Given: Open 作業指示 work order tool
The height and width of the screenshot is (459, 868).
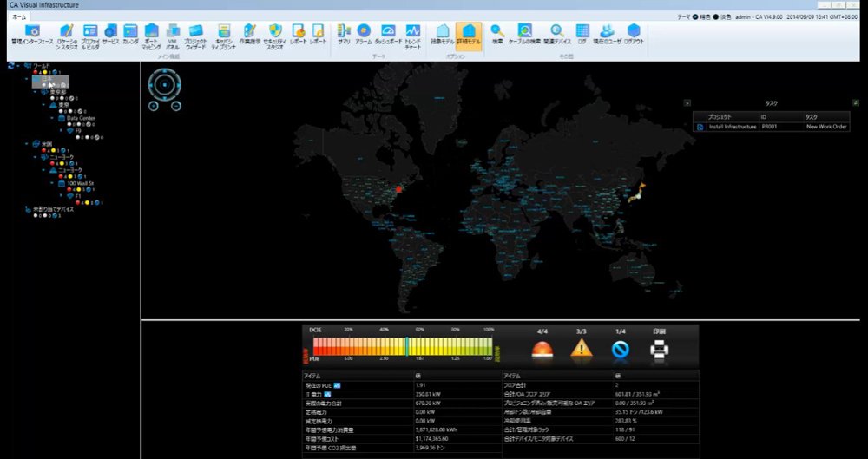Looking at the screenshot, I should pos(250,35).
